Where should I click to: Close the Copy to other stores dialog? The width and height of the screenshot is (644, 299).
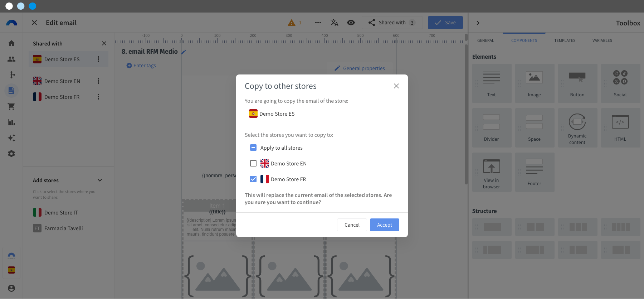coord(396,86)
